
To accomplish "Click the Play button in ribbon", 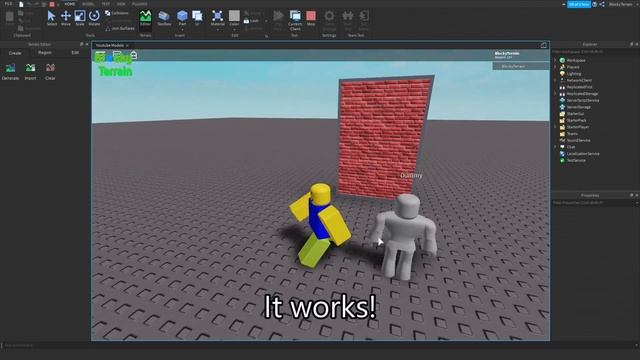I will point(278,19).
